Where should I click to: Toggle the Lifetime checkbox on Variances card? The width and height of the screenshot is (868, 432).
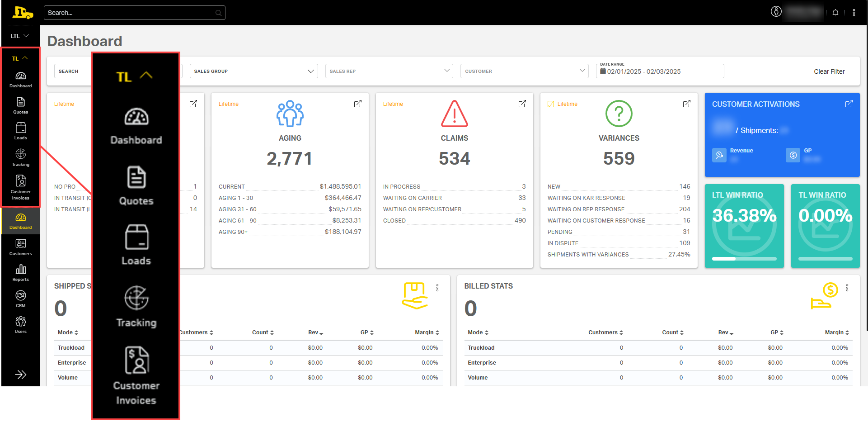point(551,104)
